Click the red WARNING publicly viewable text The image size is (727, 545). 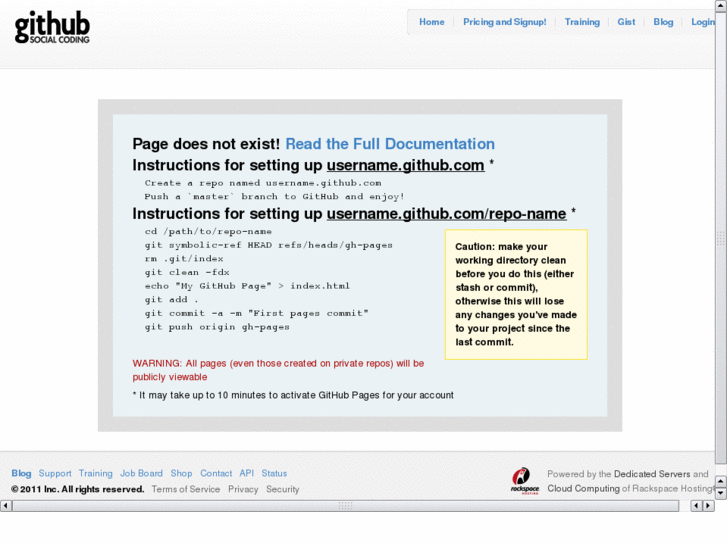pos(278,370)
